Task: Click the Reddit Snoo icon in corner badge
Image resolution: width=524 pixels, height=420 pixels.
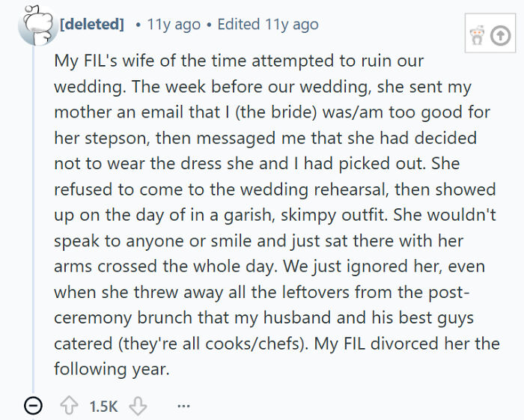Action: click(478, 35)
